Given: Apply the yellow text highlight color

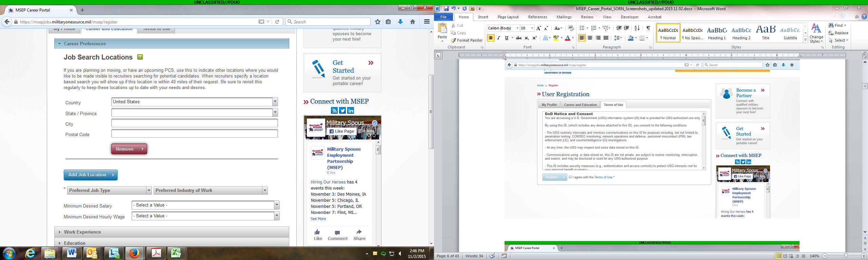Looking at the screenshot, I should click(556, 38).
